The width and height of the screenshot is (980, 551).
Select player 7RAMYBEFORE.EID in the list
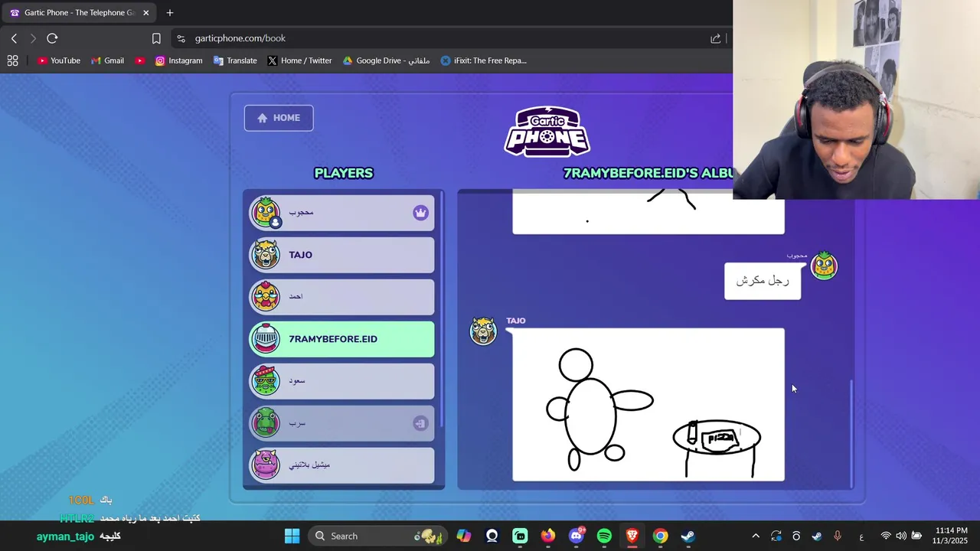[x=341, y=339]
